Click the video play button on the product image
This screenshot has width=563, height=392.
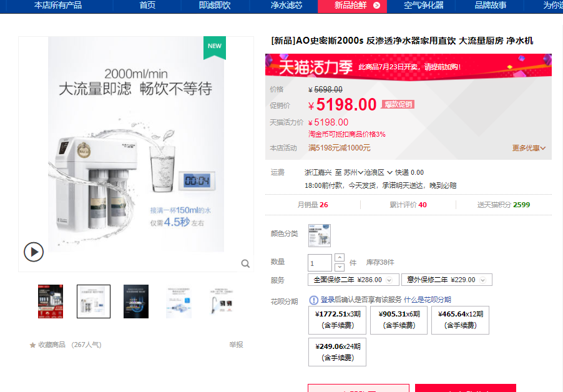tap(34, 252)
